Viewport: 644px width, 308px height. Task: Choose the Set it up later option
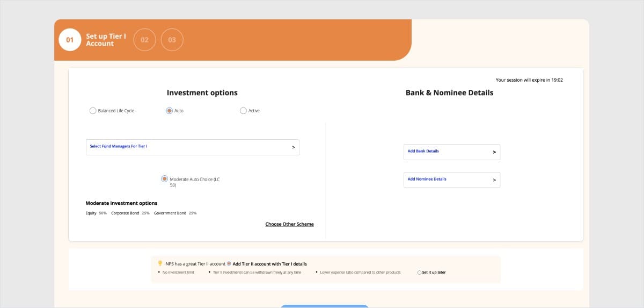420,273
